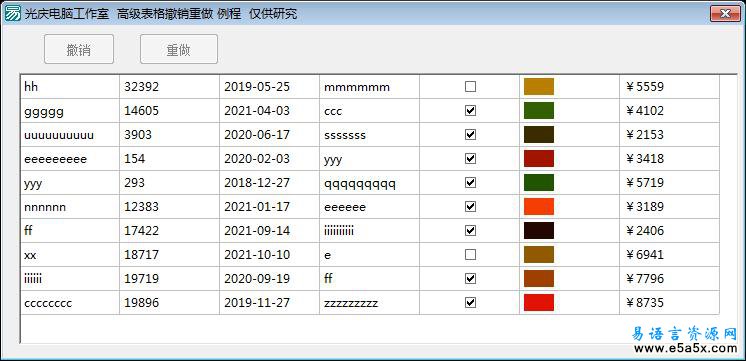Click the cell with uuuuuuuuuu
Viewport: 746px width, 361px height.
70,135
